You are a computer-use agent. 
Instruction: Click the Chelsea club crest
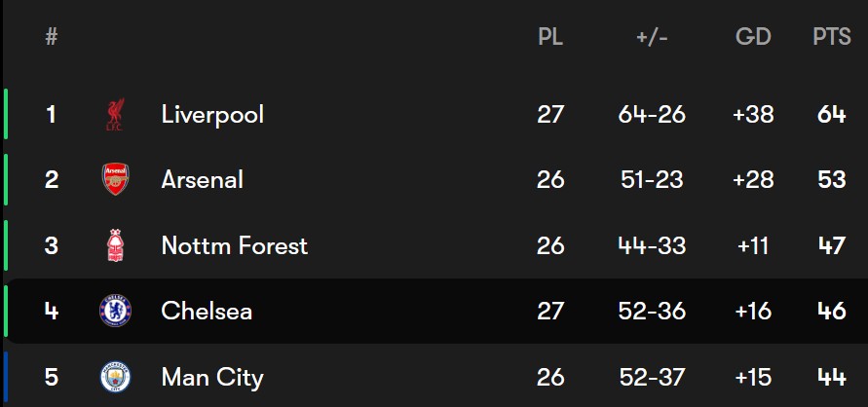115,311
